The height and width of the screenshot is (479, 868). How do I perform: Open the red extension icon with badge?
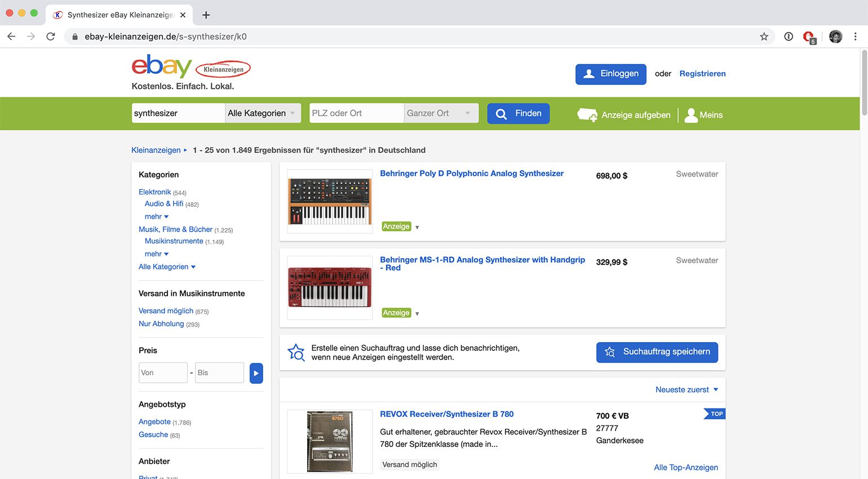(x=809, y=37)
